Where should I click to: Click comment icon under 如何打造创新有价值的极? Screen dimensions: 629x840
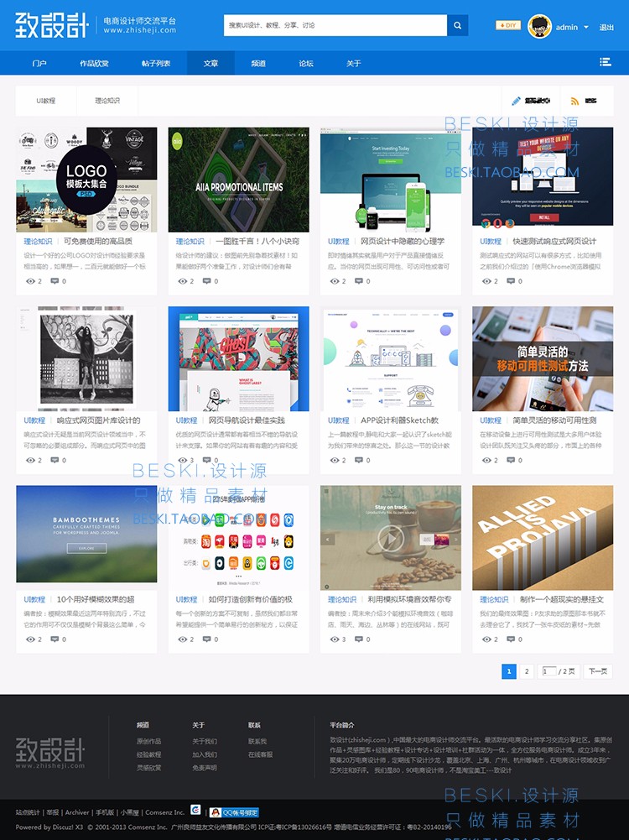[x=206, y=639]
